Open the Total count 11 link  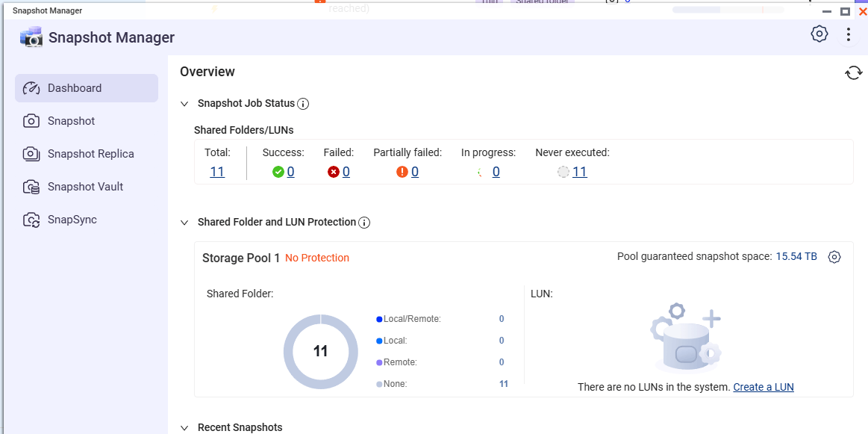point(217,172)
